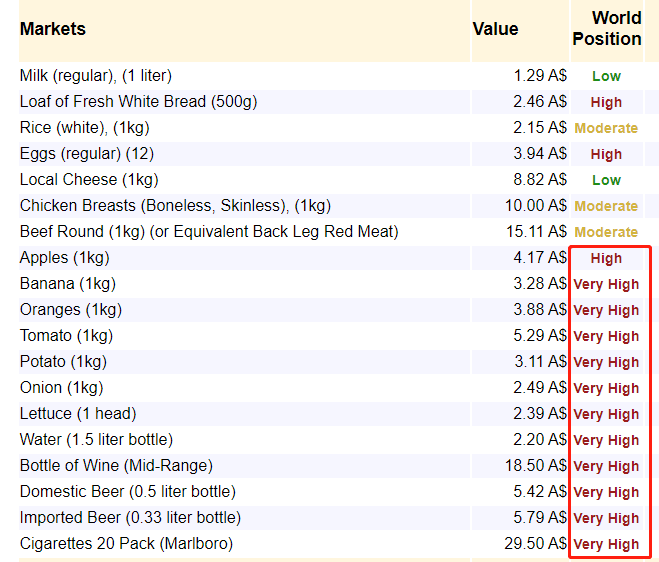
Task: Click the High position for Bread
Action: coord(606,103)
